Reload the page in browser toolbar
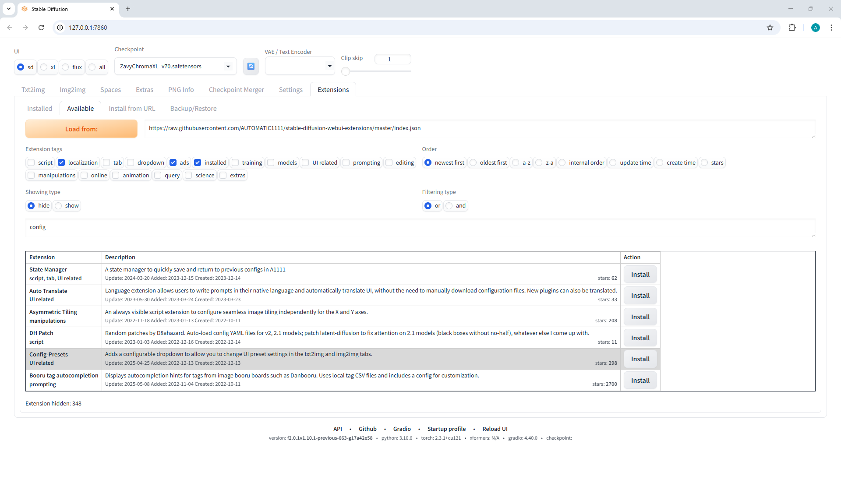 41,28
